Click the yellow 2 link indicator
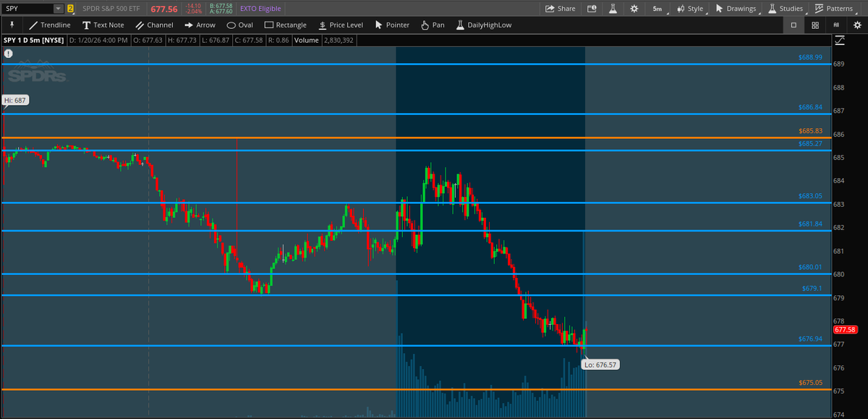Screen dimensions: 868x419 pos(70,9)
